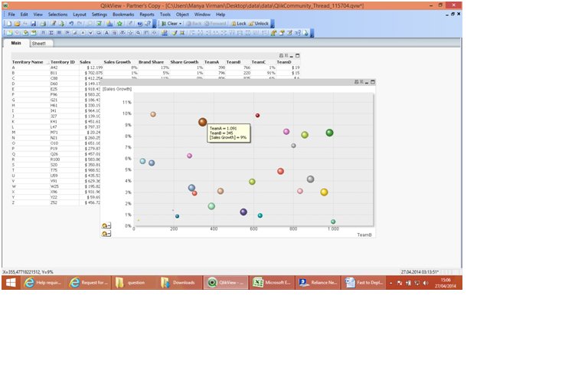The height and width of the screenshot is (368, 588).
Task: Open the standard toolbar options arrow
Action: coord(154,24)
